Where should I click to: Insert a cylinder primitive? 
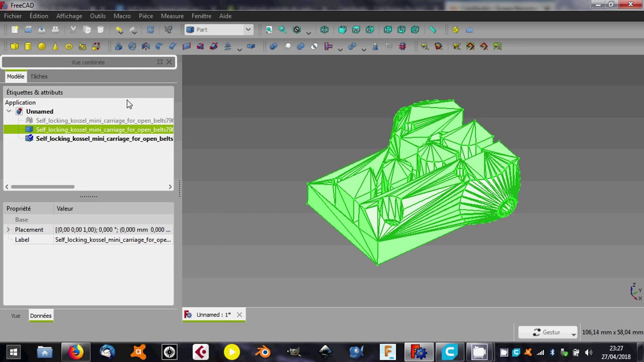(x=28, y=46)
